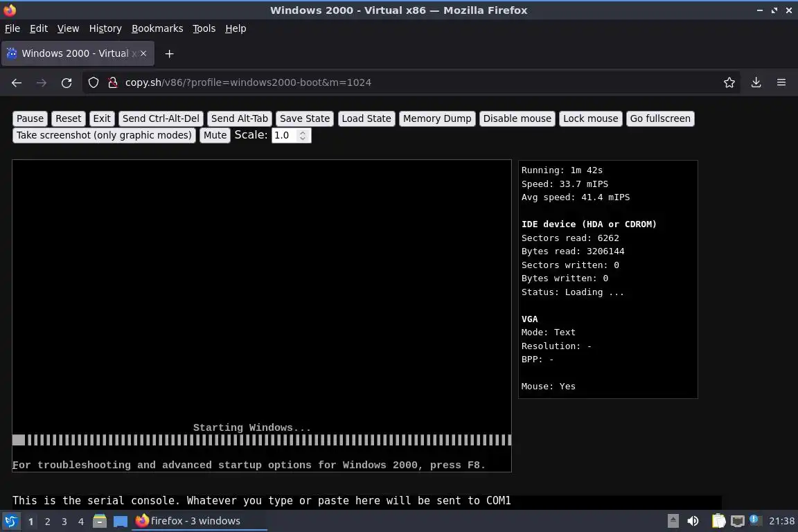Click the Reset button
The height and width of the screenshot is (532, 798).
tap(68, 118)
